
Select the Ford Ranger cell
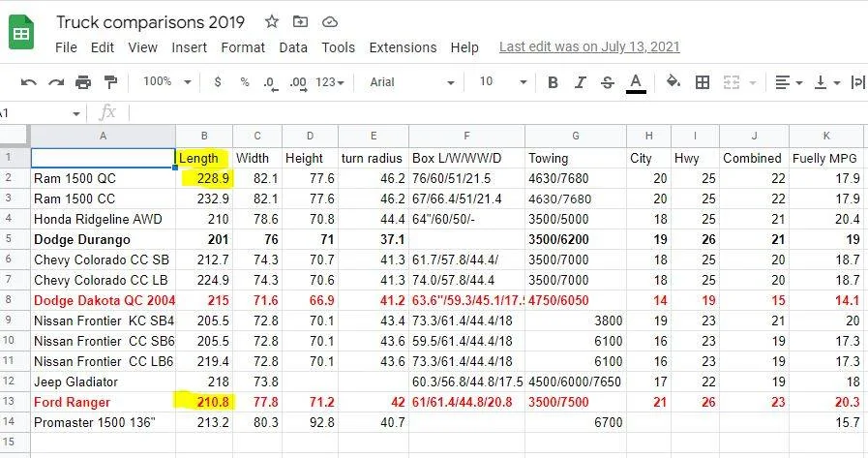103,402
